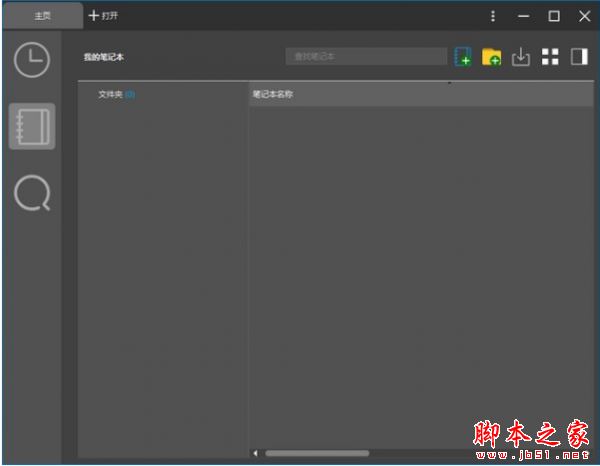Close the application window
Image resolution: width=600 pixels, height=466 pixels.
tap(584, 16)
